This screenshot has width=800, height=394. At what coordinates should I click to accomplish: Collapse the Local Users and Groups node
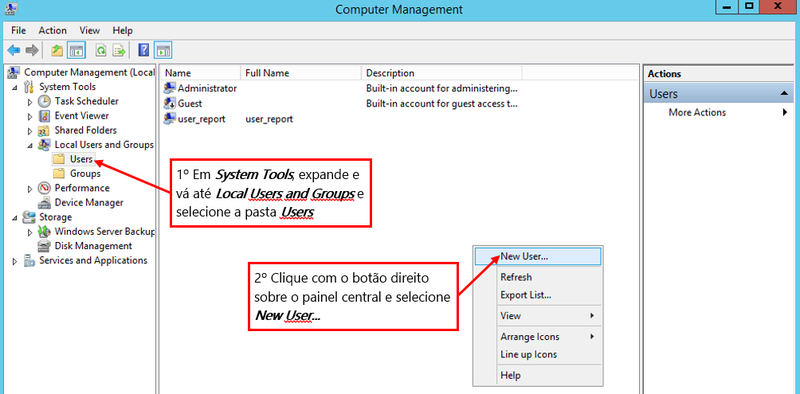click(x=31, y=145)
